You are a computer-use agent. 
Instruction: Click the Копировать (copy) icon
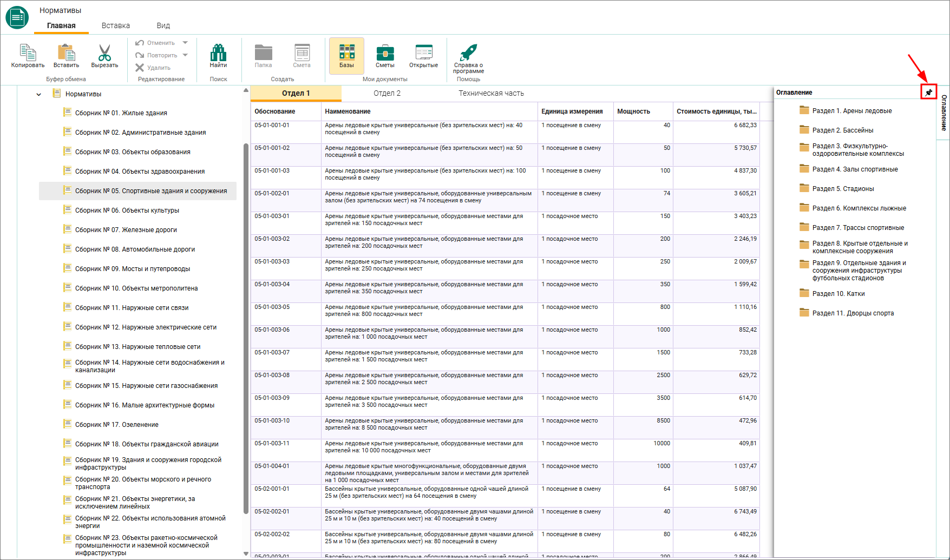tap(28, 53)
